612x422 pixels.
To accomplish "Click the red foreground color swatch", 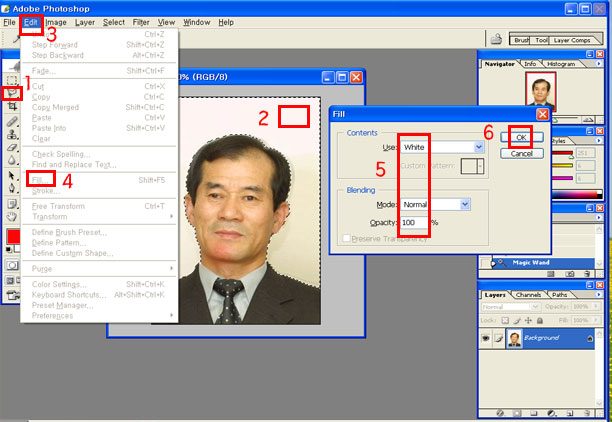I will point(13,237).
